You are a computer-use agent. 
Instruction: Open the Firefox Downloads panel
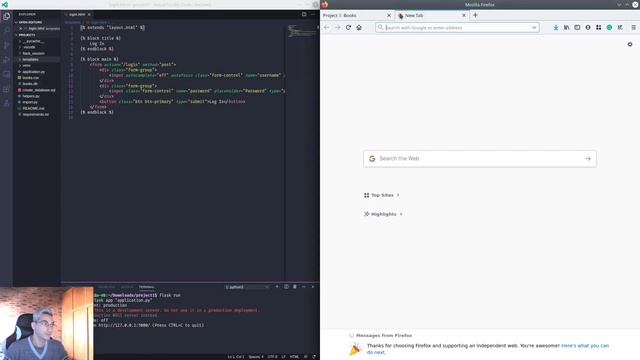(556, 27)
